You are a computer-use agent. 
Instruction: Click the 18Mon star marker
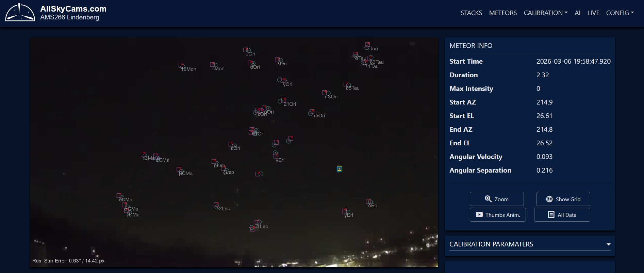coord(181,66)
